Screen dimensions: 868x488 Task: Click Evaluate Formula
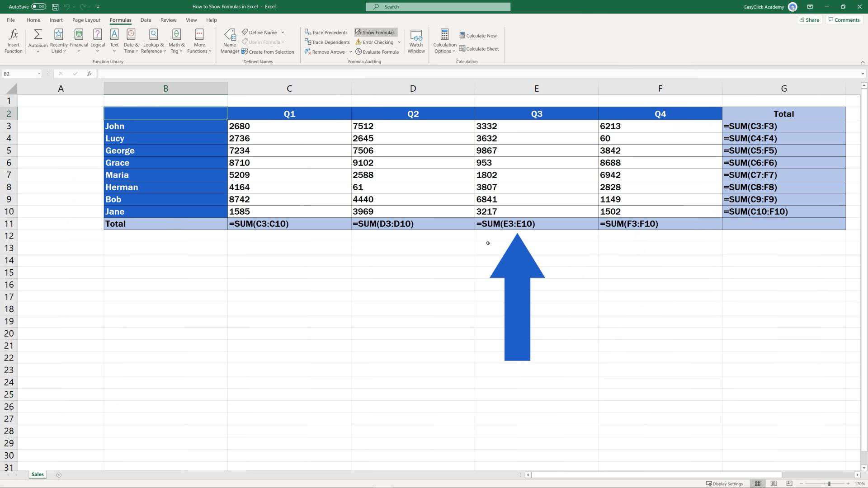(377, 52)
